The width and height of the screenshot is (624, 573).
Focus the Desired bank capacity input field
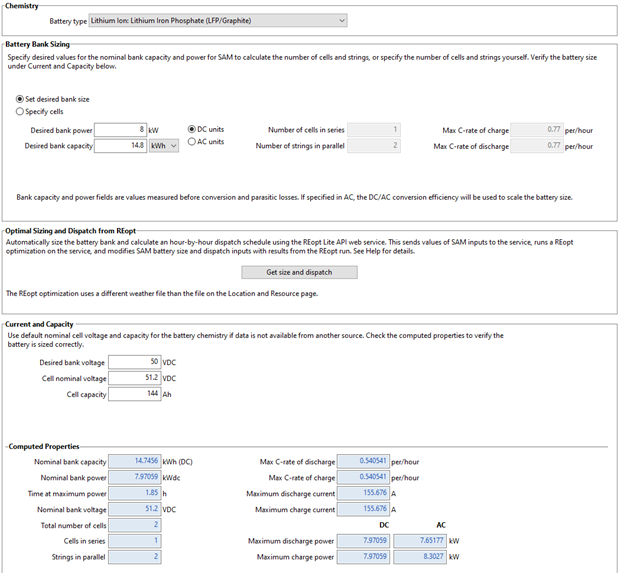click(121, 146)
